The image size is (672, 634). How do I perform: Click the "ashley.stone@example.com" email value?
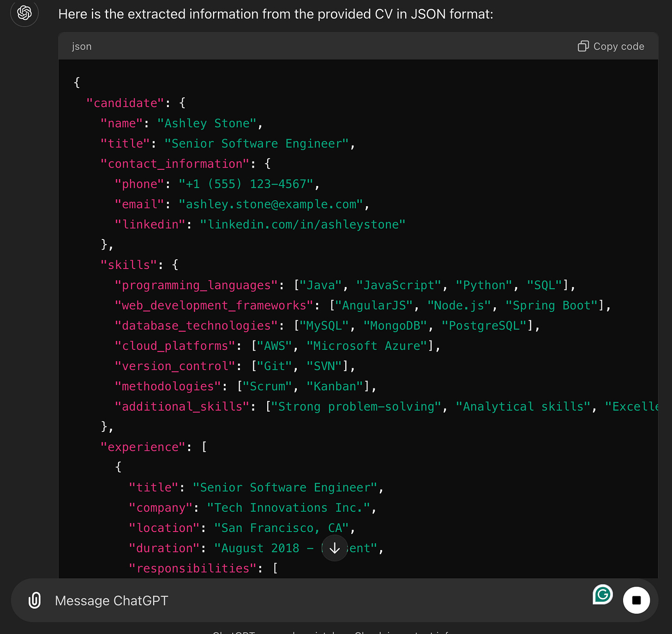pos(271,204)
